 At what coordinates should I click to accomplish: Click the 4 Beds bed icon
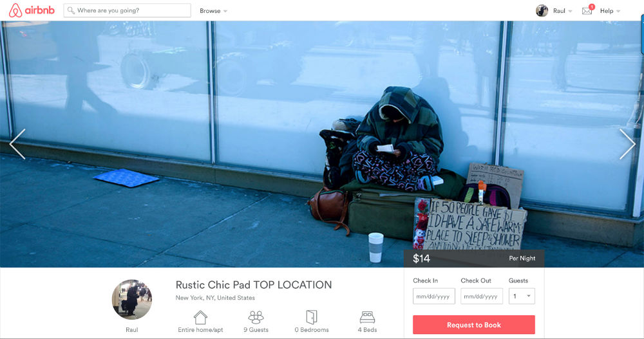point(367,317)
